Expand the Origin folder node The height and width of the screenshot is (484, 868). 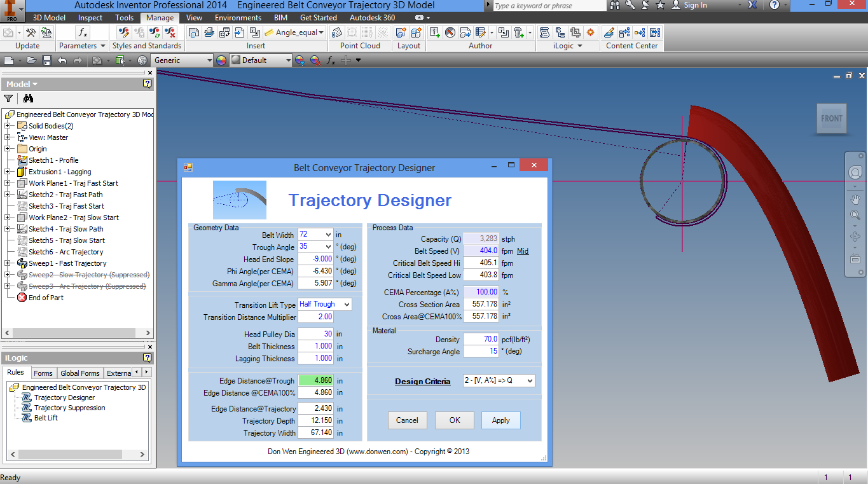coord(8,149)
